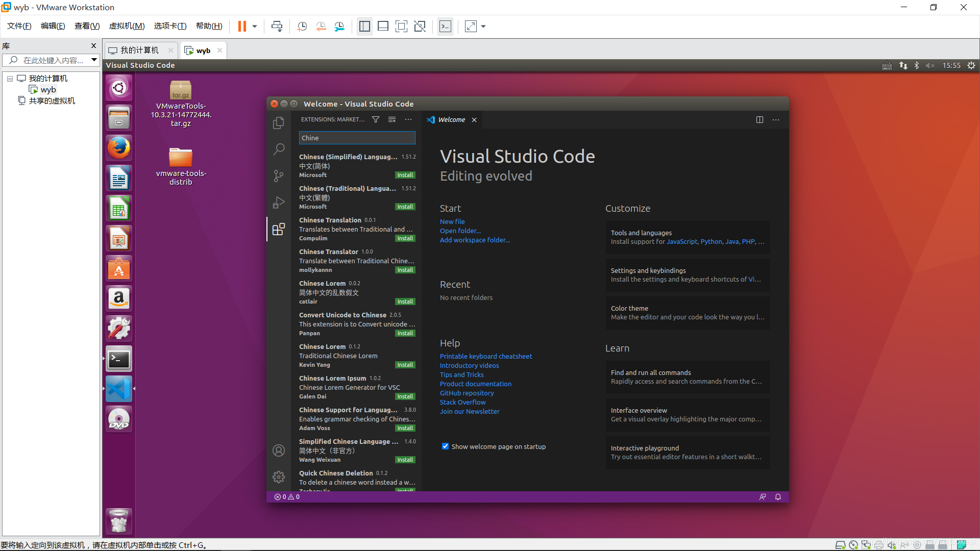Open the library search filter dropdown arrow
Viewport: 980px width, 551px height.
94,60
